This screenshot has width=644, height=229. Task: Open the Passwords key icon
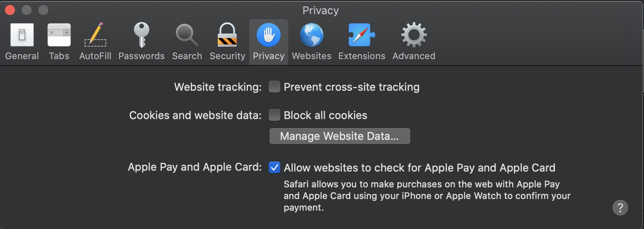[141, 35]
